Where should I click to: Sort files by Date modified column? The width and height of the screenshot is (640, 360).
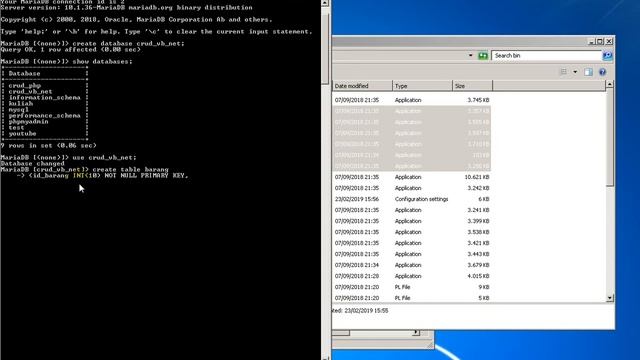(362, 86)
